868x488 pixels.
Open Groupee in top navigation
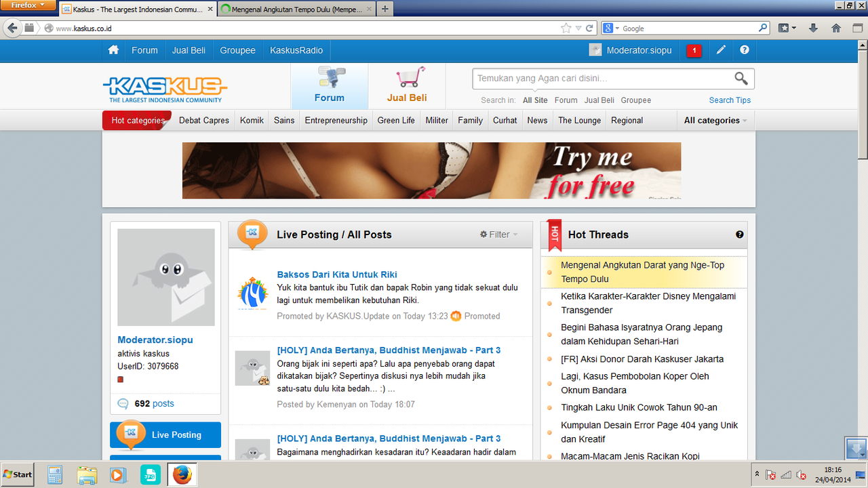(x=237, y=50)
